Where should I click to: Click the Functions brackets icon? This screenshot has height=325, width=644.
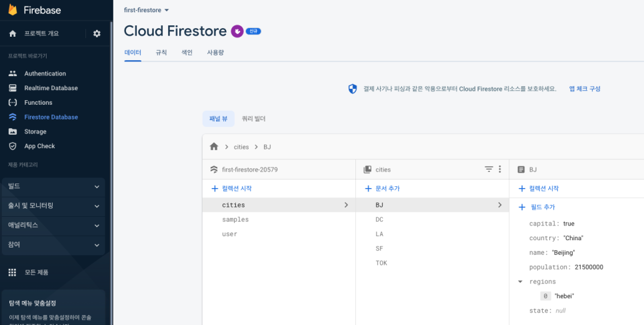(x=13, y=102)
